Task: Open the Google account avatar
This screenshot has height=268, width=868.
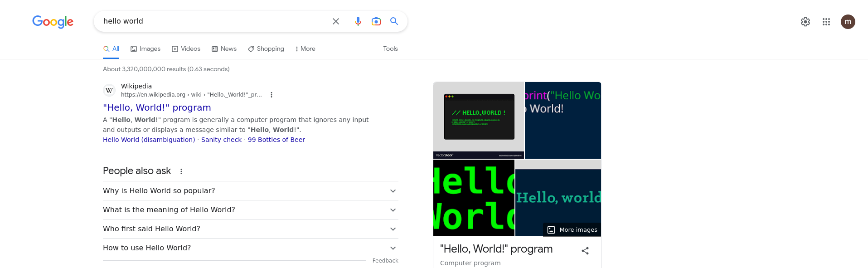Action: 848,22
